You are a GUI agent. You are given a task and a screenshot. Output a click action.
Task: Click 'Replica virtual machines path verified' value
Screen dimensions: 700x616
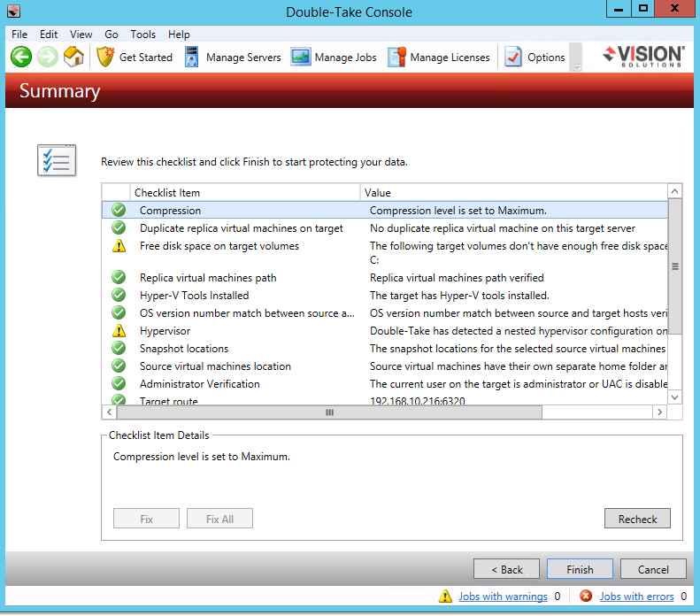(457, 278)
